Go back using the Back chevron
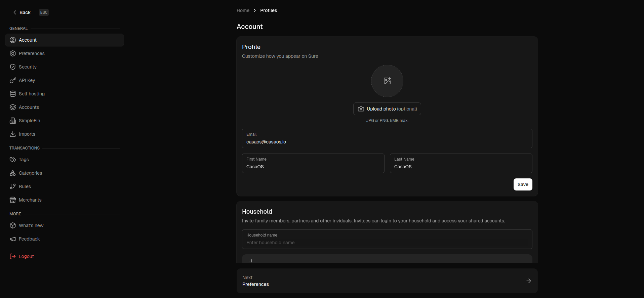This screenshot has width=644, height=298. [15, 12]
